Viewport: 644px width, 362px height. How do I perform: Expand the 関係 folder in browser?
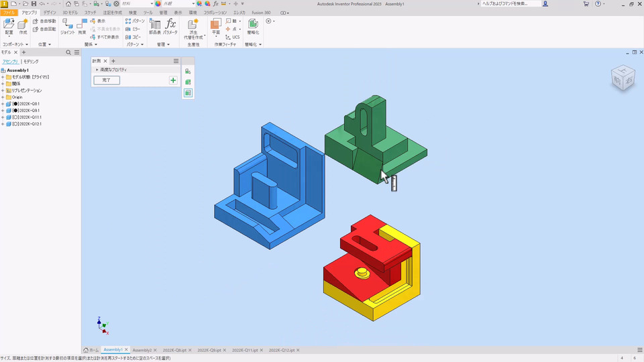click(x=3, y=84)
